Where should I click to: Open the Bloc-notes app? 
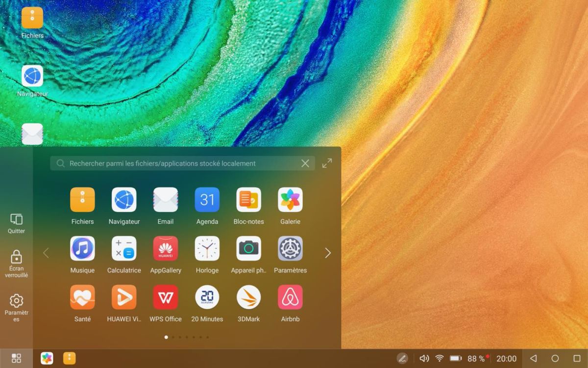click(248, 200)
